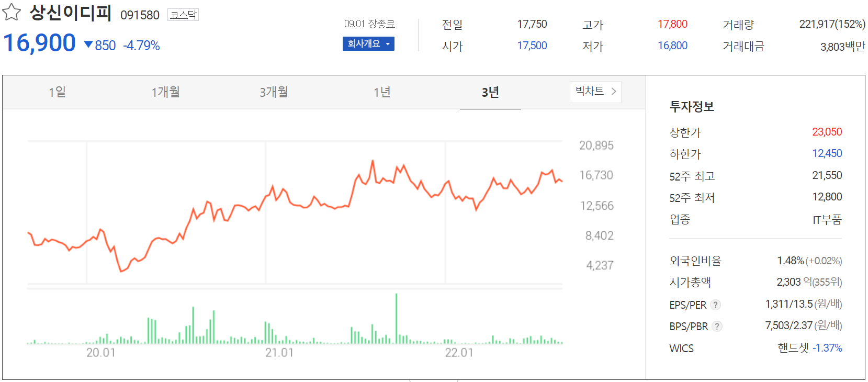This screenshot has height=382, width=868.
Task: Click the 상한가 value 23,050
Action: (827, 132)
